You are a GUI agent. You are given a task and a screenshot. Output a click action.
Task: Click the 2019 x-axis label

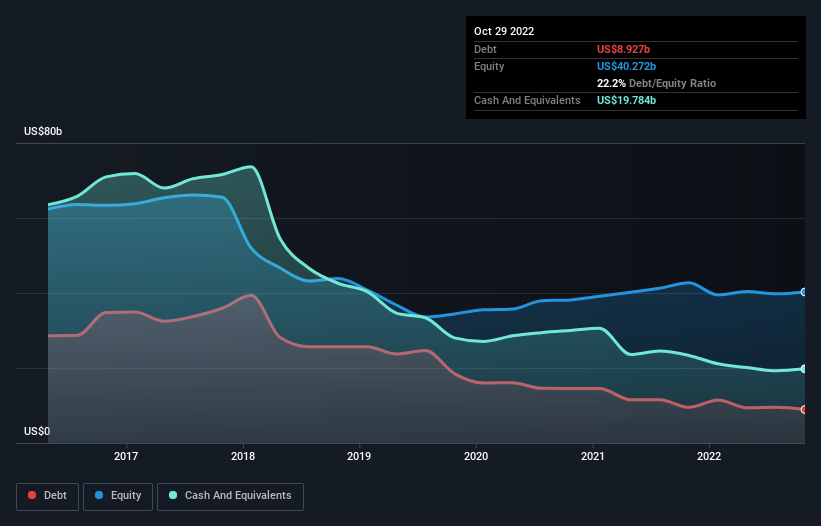tap(359, 456)
